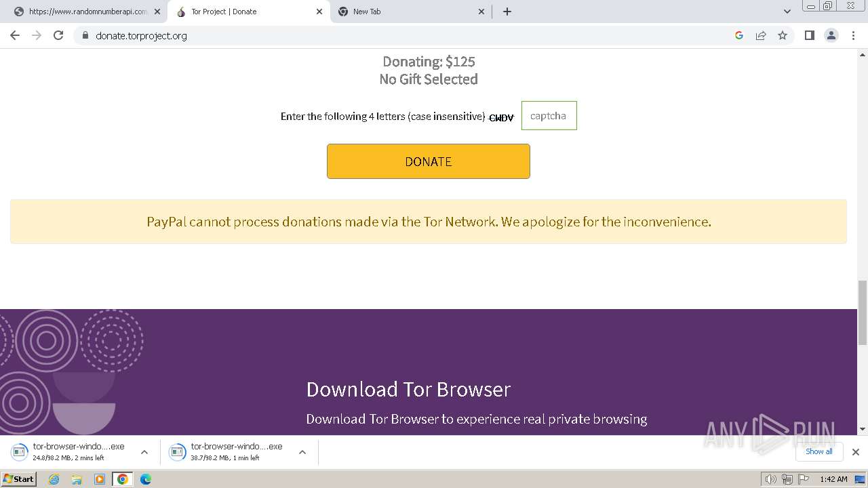Viewport: 868px width, 488px height.
Task: Click the Donating: $125 text
Action: click(x=429, y=62)
